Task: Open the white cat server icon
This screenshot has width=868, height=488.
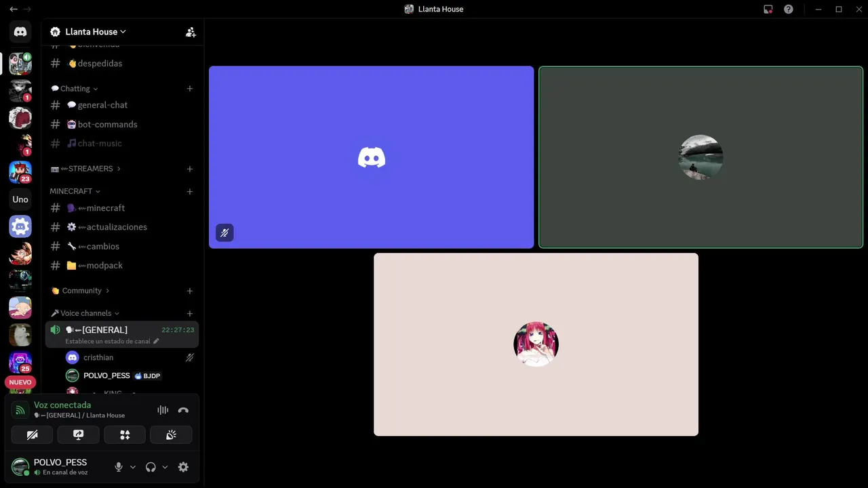Action: click(20, 335)
